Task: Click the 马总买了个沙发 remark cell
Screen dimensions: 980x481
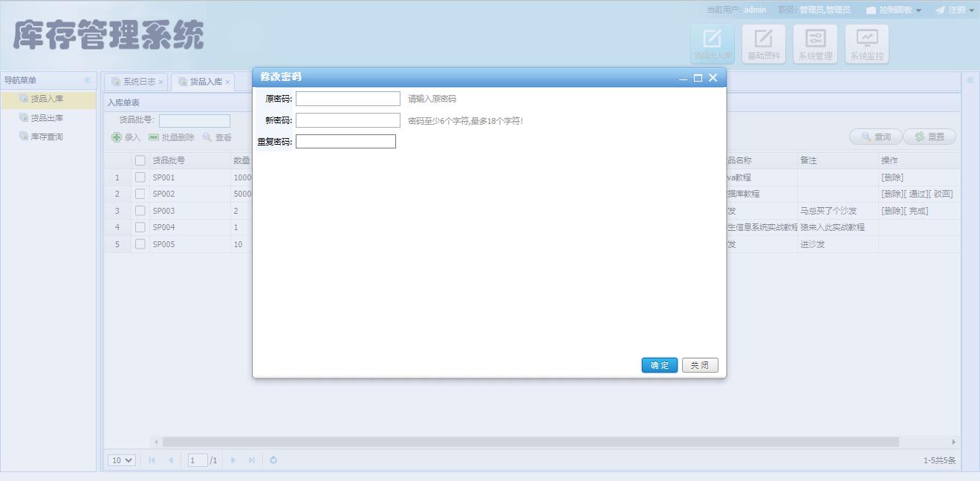Action: click(x=838, y=211)
